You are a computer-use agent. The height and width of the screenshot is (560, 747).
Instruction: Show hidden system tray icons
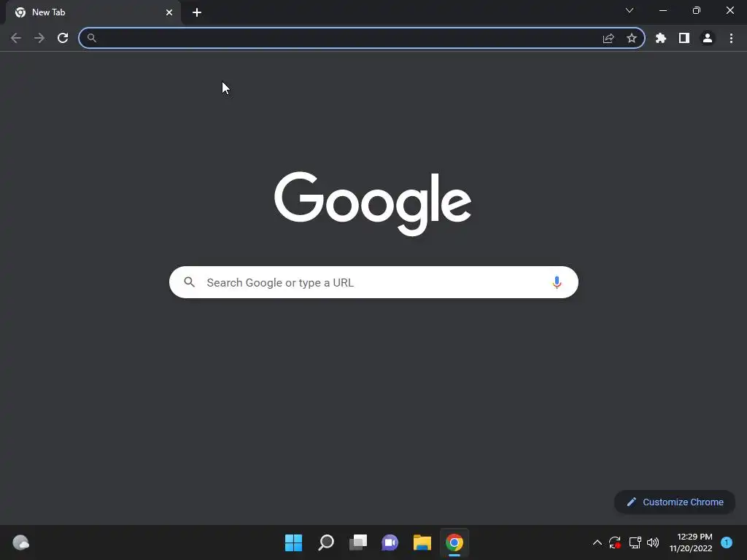pyautogui.click(x=597, y=542)
